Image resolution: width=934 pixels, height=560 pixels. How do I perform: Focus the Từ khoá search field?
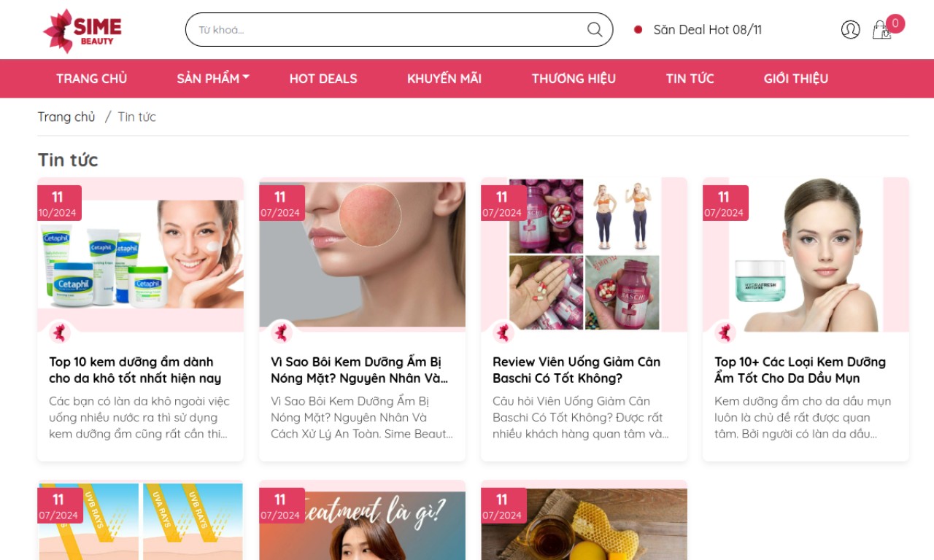387,30
